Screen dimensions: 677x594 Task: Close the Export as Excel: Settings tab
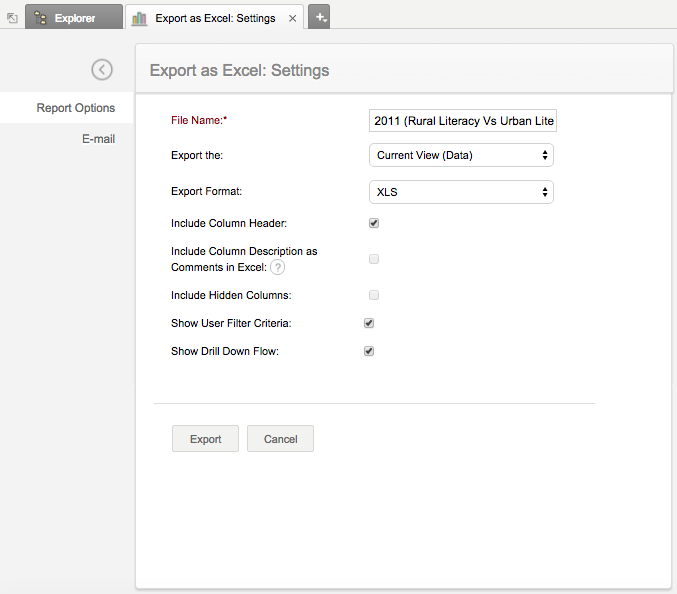[x=292, y=18]
